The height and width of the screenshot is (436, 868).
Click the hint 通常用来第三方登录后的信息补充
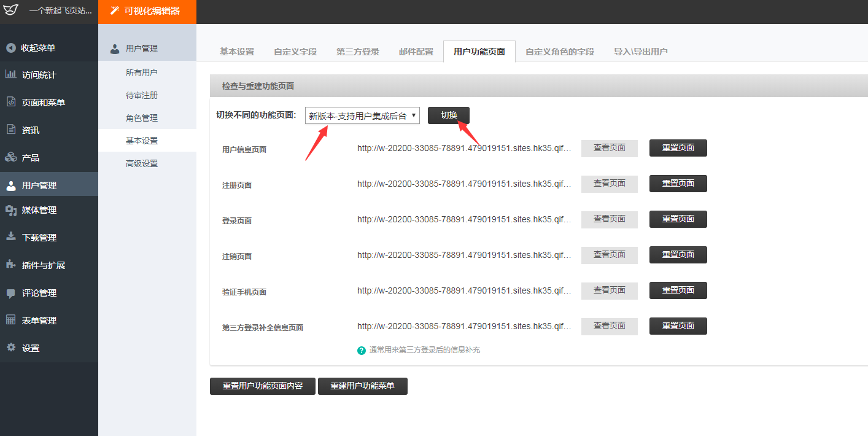tap(424, 350)
